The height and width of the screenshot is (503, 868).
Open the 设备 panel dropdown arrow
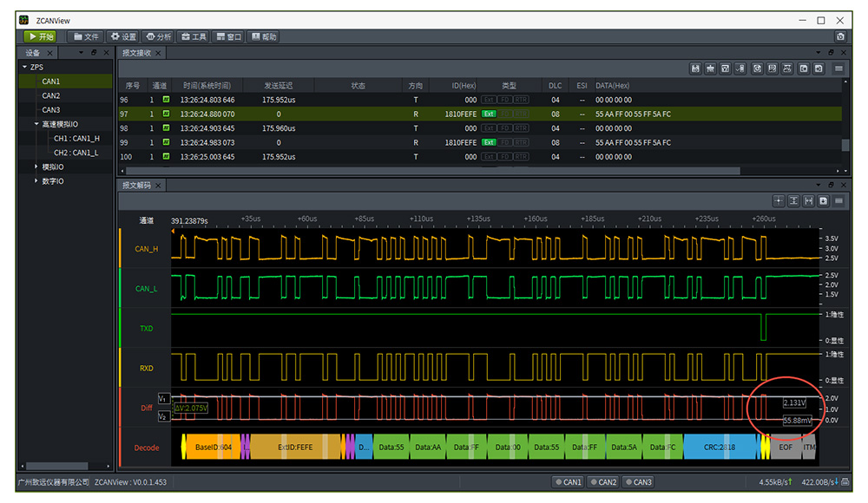click(81, 53)
